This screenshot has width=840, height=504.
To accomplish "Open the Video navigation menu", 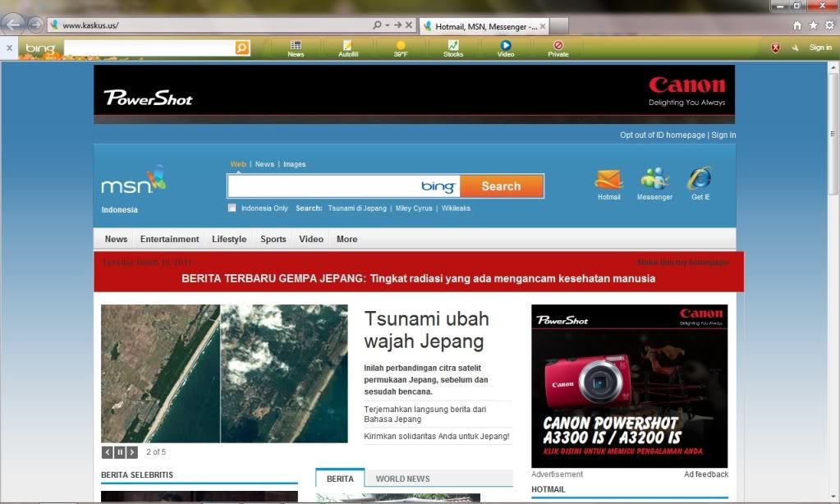I will tap(311, 239).
